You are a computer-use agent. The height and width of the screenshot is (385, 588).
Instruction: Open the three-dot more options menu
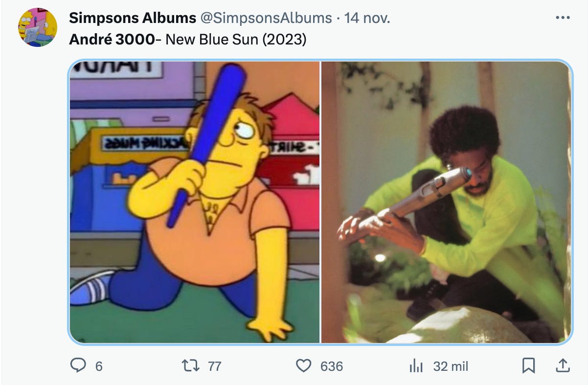pos(563,18)
